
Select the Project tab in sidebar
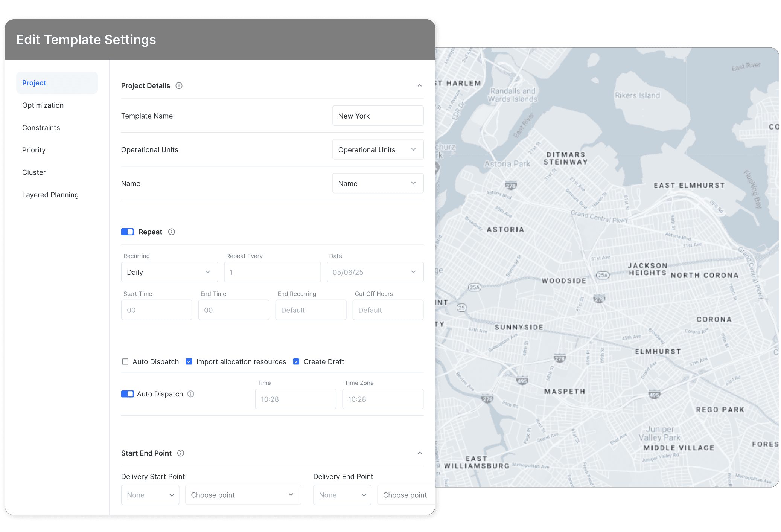tap(57, 83)
